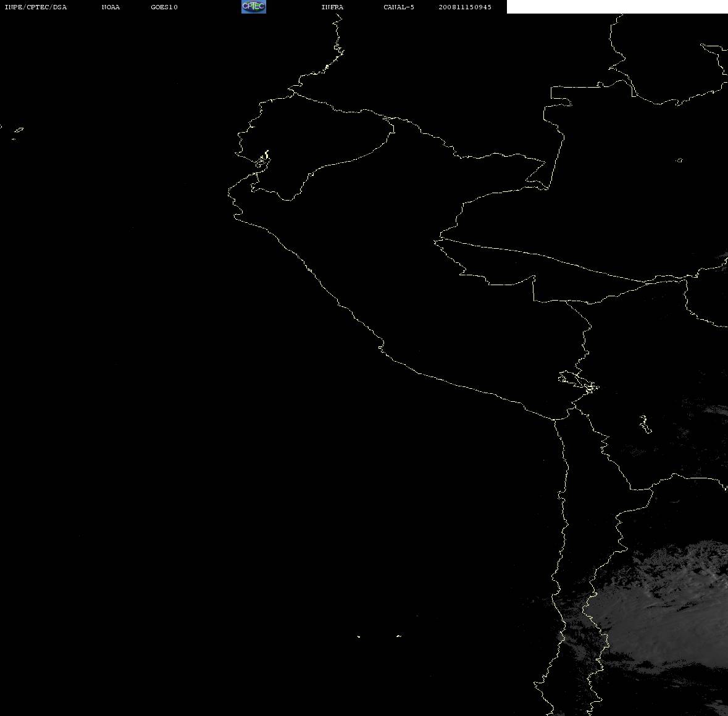The height and width of the screenshot is (716, 728).
Task: Click the INFRA label in header
Action: (x=332, y=7)
